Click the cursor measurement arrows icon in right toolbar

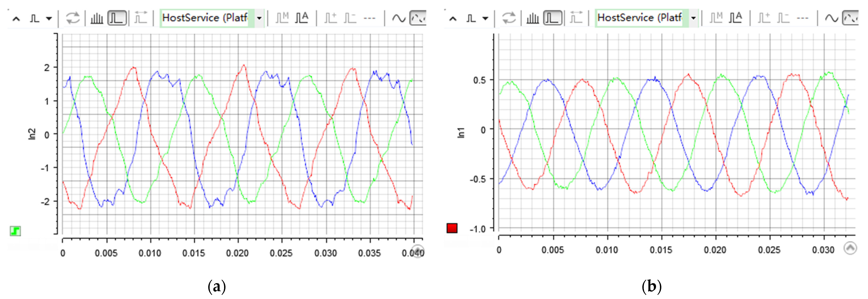(x=576, y=18)
